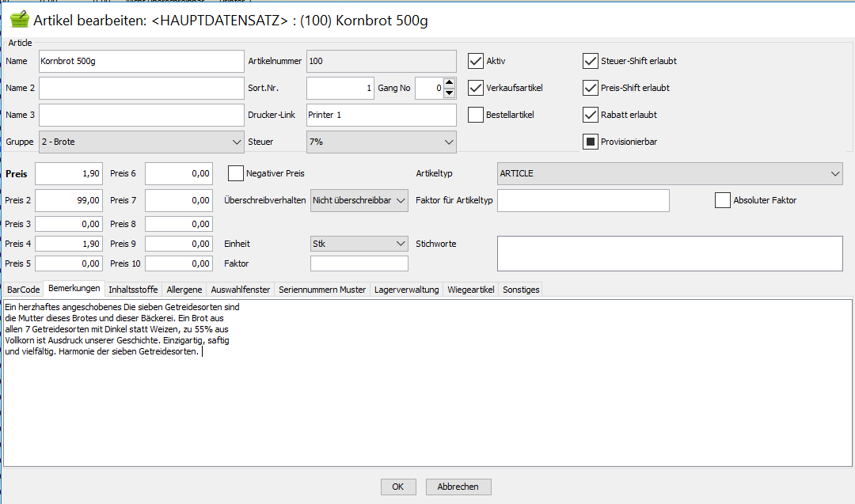Click the OK button
This screenshot has height=504, width=855.
click(x=398, y=487)
